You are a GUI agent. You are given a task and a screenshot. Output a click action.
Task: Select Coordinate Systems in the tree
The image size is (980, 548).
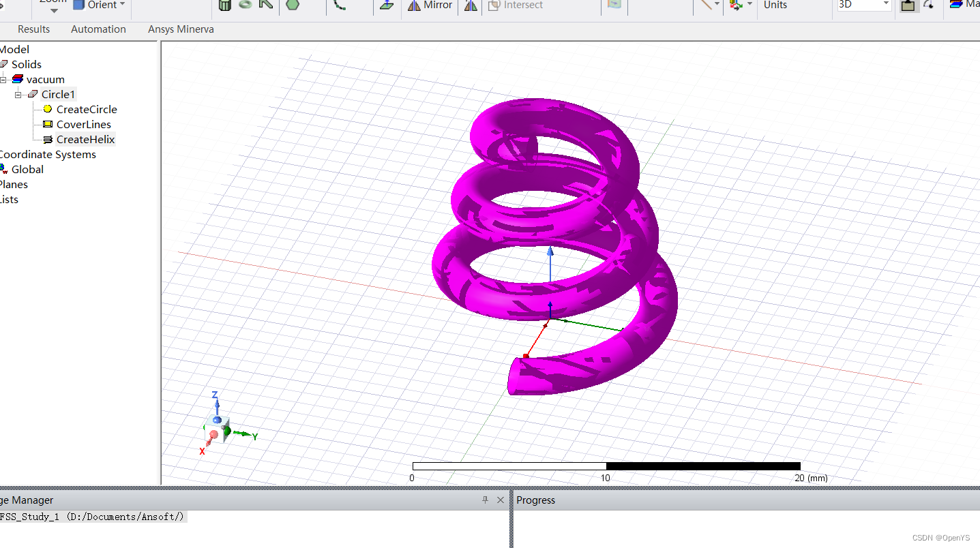pyautogui.click(x=47, y=154)
